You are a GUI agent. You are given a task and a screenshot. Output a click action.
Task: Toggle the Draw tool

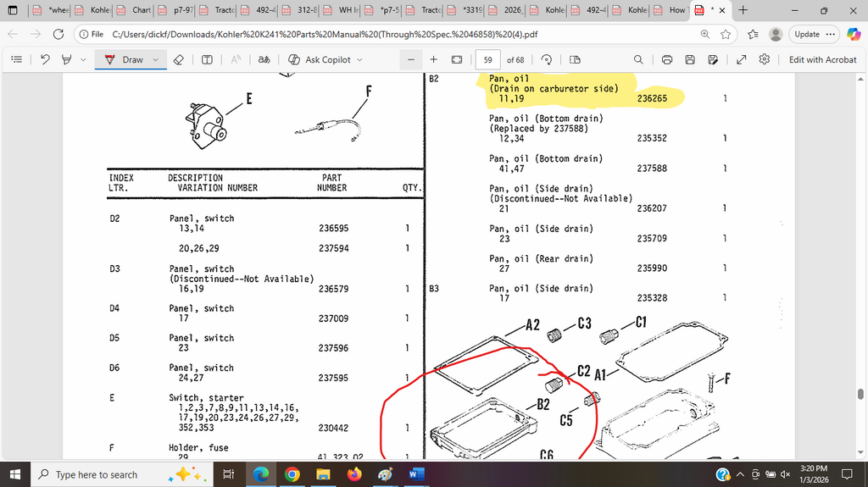(124, 59)
